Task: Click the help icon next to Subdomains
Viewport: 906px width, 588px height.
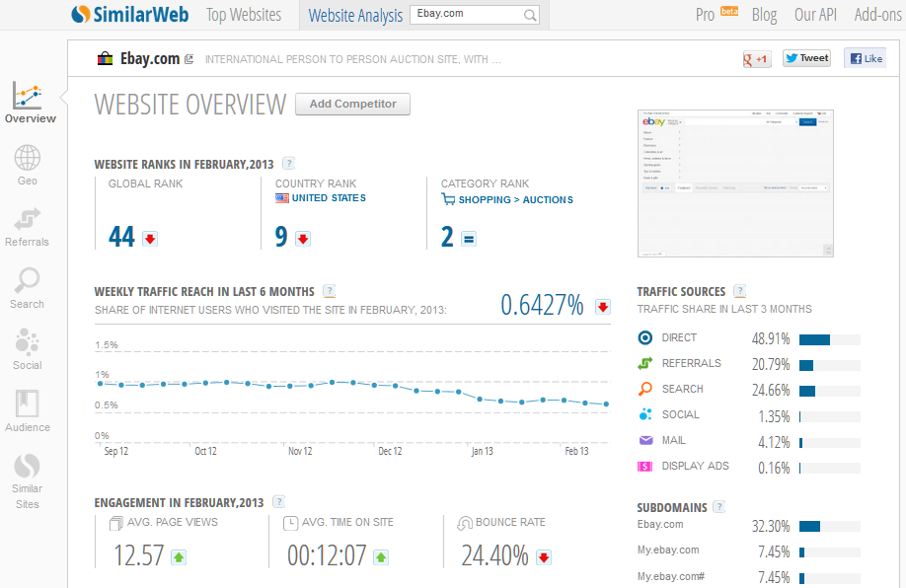Action: point(718,506)
